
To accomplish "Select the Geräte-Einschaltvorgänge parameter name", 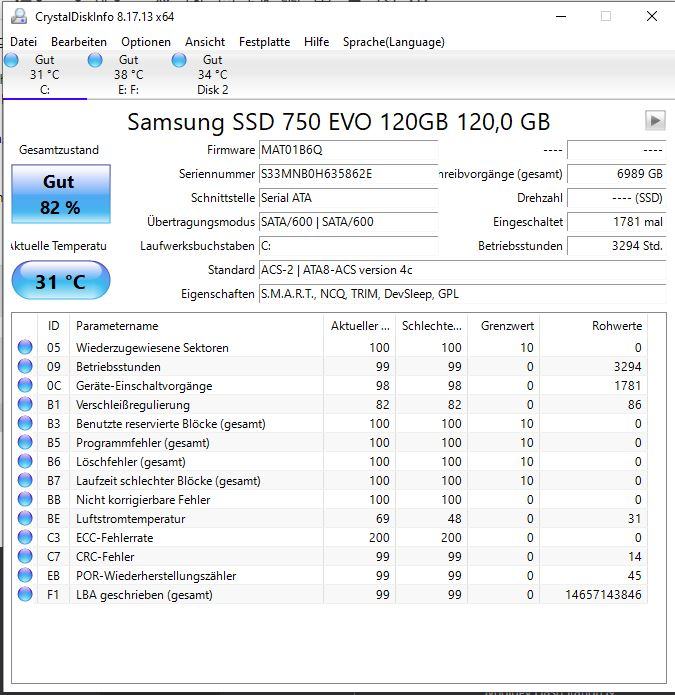I will coord(144,386).
